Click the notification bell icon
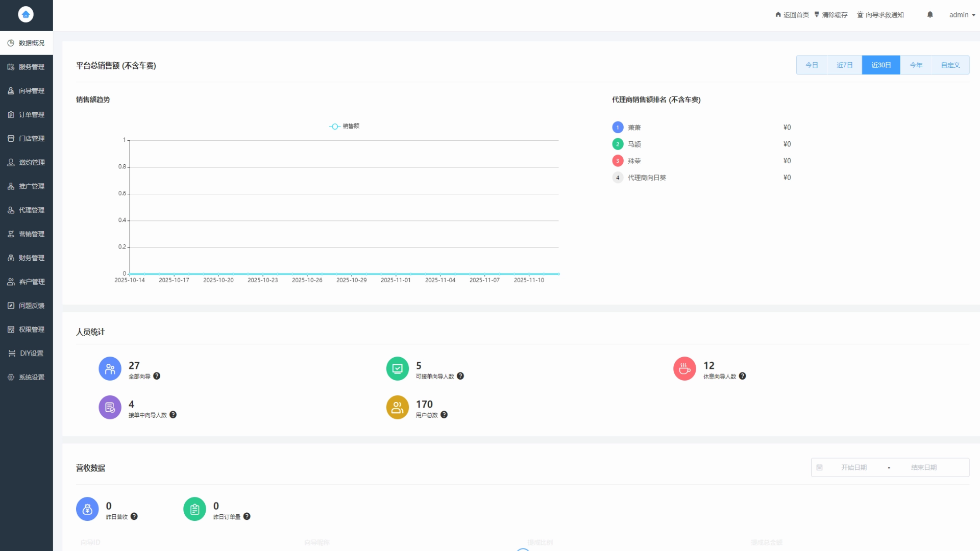The width and height of the screenshot is (980, 551). 930,15
